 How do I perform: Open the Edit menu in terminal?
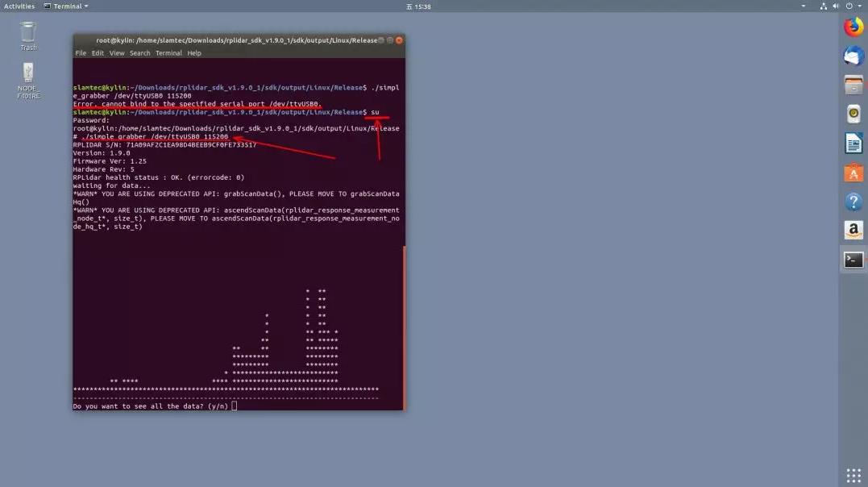tap(98, 53)
